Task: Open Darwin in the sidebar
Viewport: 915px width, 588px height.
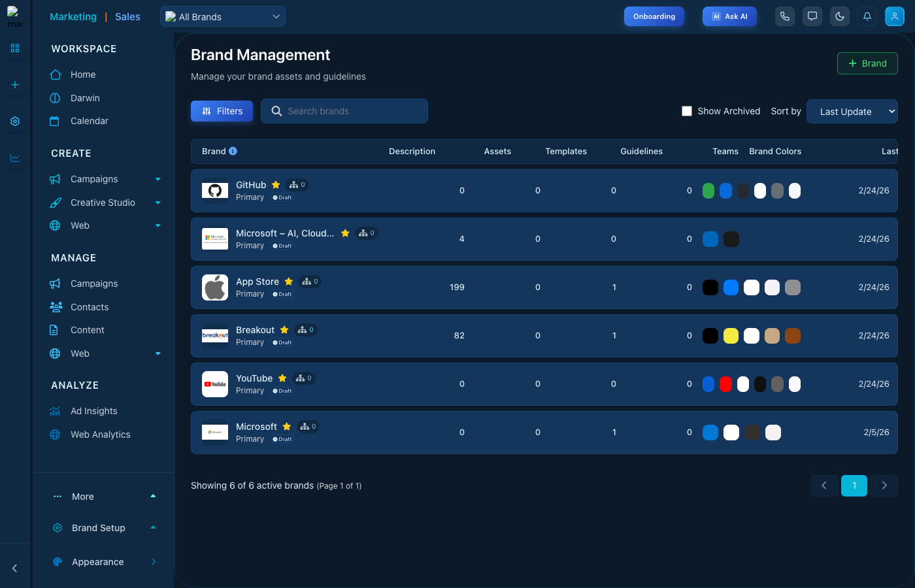Action: tap(85, 98)
